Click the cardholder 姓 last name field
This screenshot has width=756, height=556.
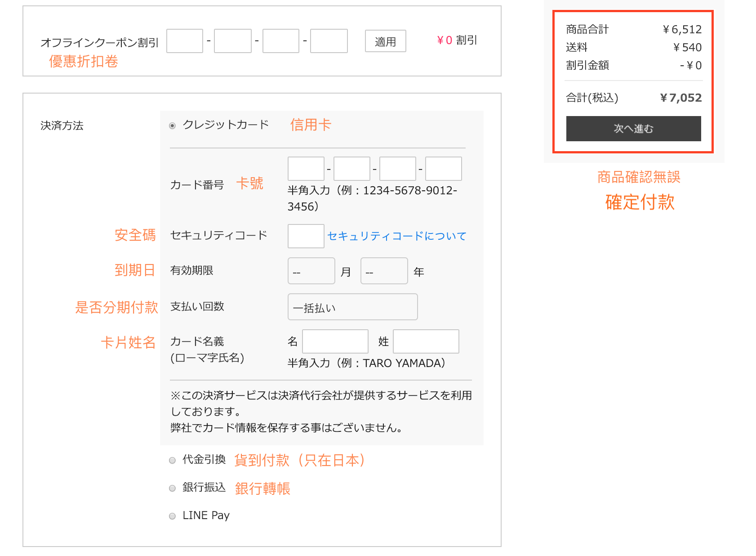click(426, 341)
